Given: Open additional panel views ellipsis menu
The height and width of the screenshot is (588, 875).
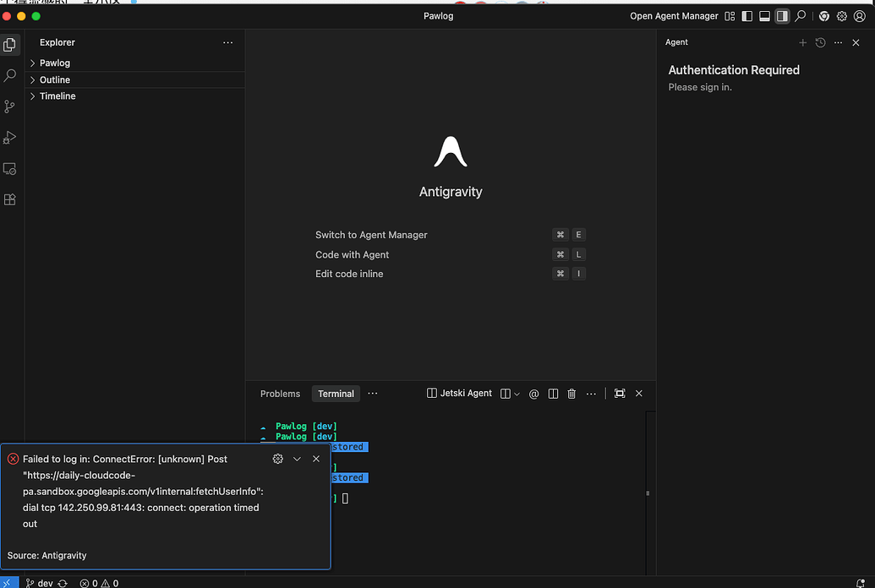Looking at the screenshot, I should [373, 394].
